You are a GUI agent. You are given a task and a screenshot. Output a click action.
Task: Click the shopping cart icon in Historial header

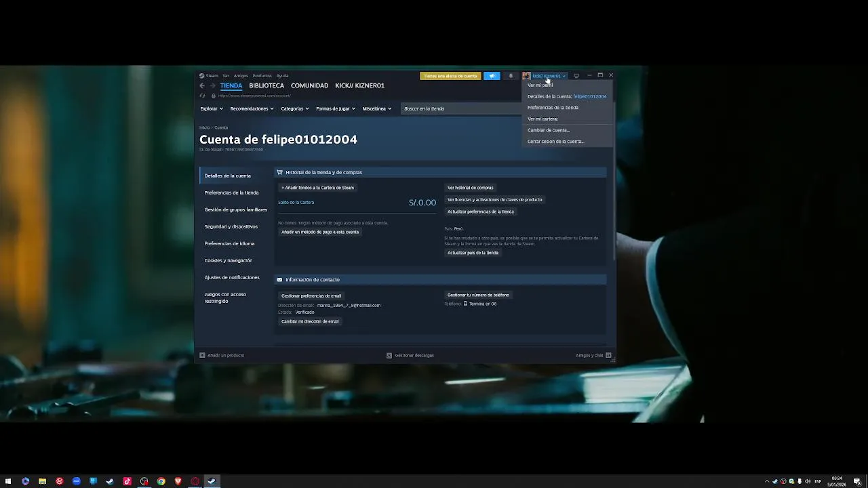279,172
